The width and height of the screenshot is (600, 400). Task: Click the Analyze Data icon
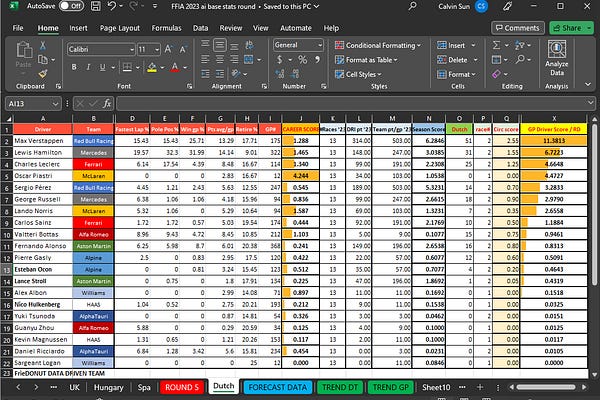[556, 58]
